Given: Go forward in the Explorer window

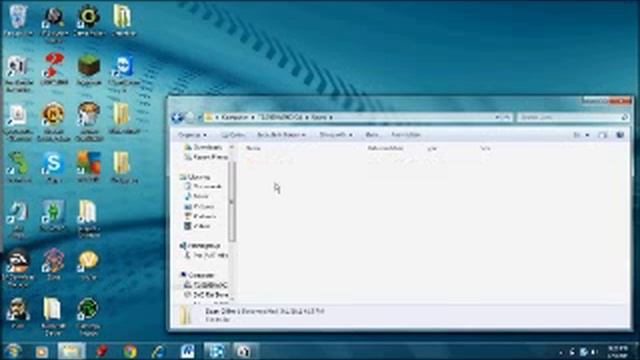Looking at the screenshot, I should click(190, 118).
